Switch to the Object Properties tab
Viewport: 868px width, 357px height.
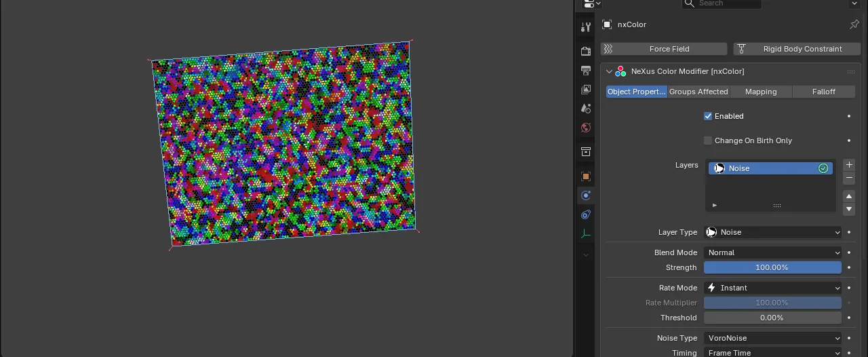[637, 92]
